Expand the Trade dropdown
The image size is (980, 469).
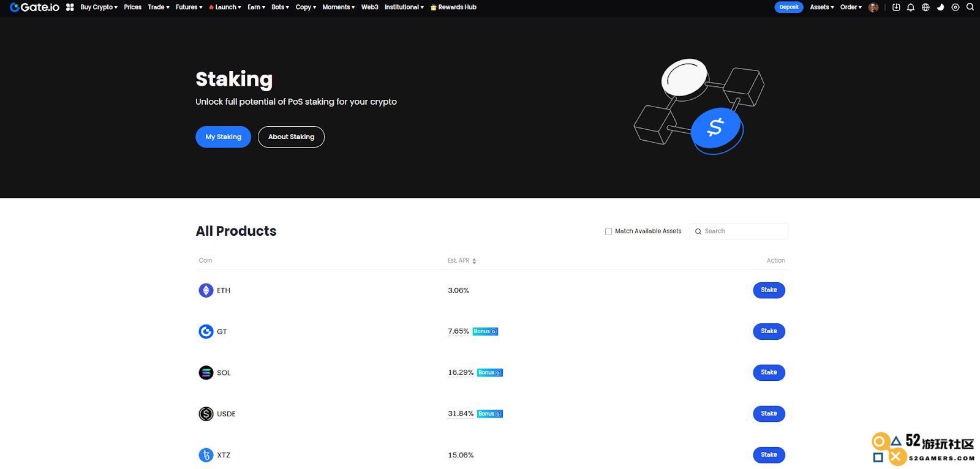click(x=159, y=7)
